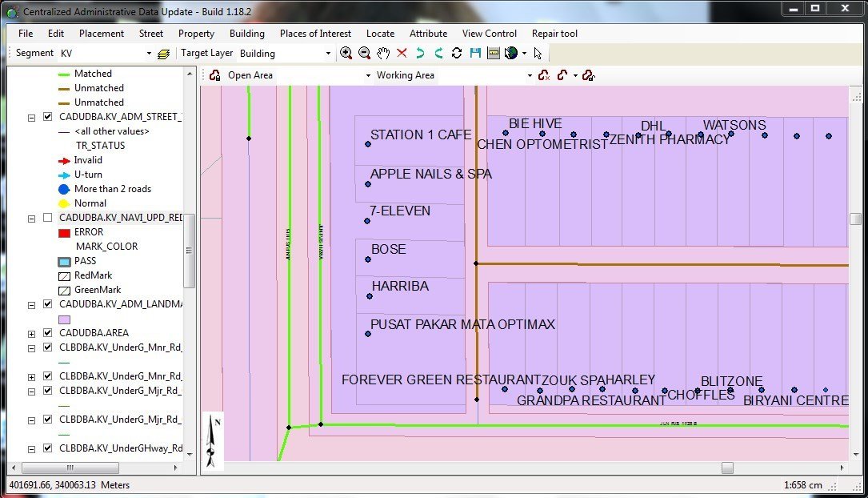Image resolution: width=868 pixels, height=498 pixels.
Task: Click the map vertical scrollbar thumb
Action: pyautogui.click(x=855, y=219)
